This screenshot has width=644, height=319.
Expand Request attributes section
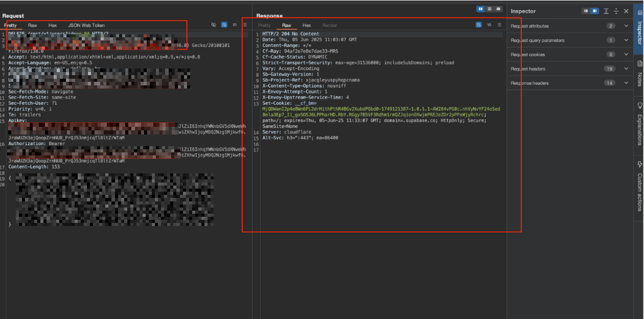[570, 26]
